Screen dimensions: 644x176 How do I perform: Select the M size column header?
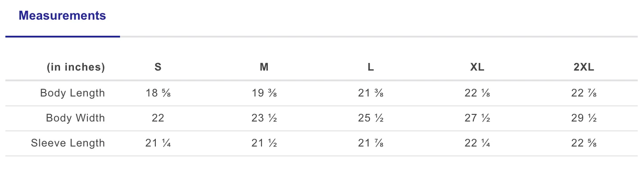[x=264, y=67]
